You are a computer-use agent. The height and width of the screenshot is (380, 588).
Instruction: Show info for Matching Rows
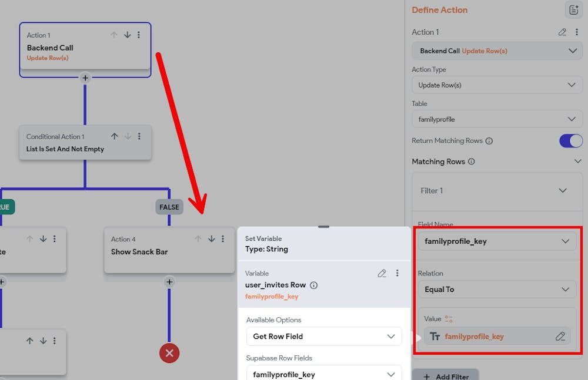[472, 162]
